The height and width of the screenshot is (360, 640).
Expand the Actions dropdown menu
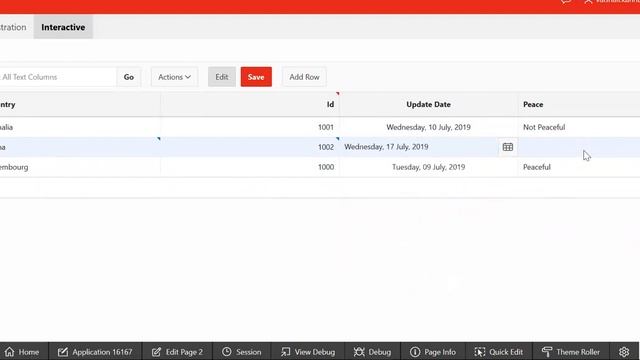[174, 77]
